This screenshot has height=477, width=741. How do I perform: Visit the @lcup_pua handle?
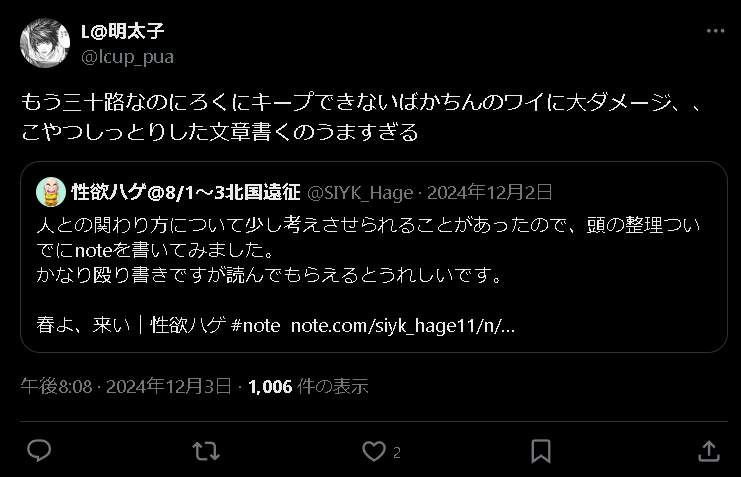(128, 57)
